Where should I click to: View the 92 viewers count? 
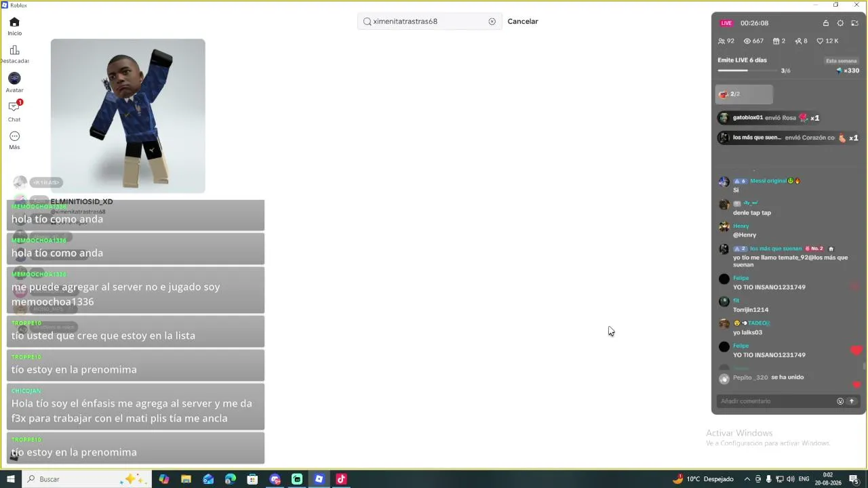point(726,41)
